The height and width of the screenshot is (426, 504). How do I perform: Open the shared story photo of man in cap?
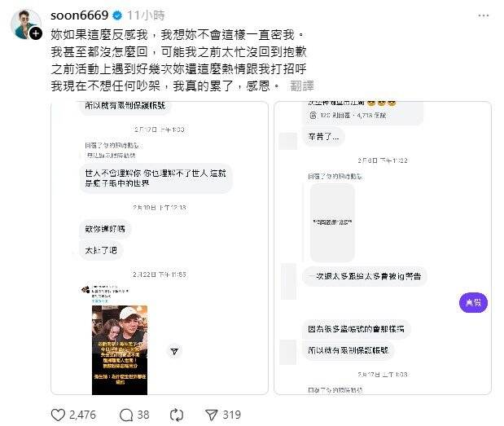tap(120, 350)
